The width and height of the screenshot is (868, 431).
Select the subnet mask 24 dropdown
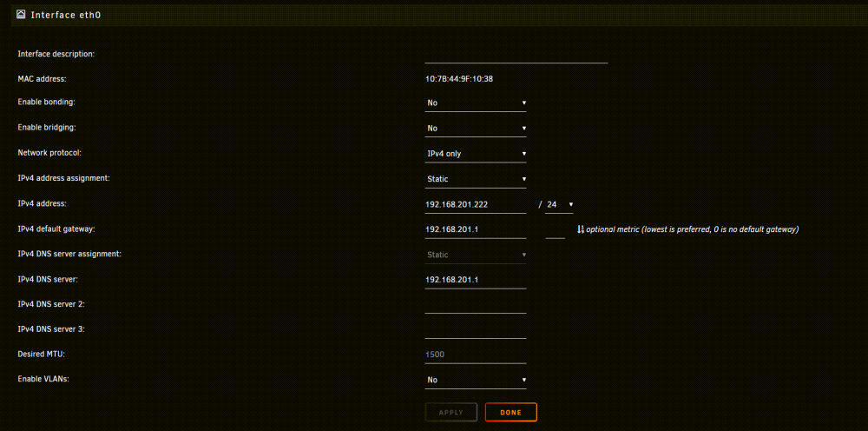click(x=559, y=205)
